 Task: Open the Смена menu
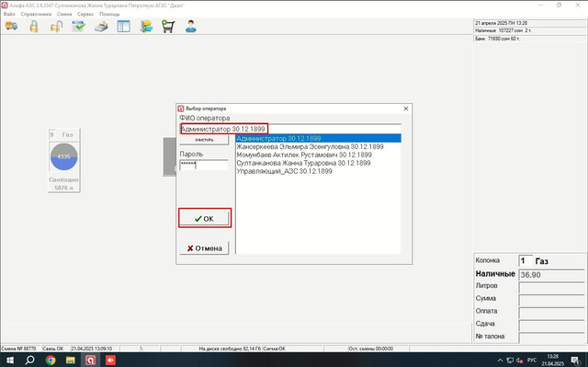(64, 14)
